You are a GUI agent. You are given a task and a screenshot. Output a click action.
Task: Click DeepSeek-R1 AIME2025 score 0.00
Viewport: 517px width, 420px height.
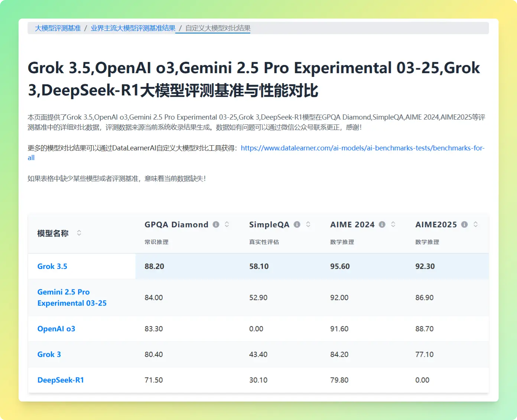tap(422, 380)
